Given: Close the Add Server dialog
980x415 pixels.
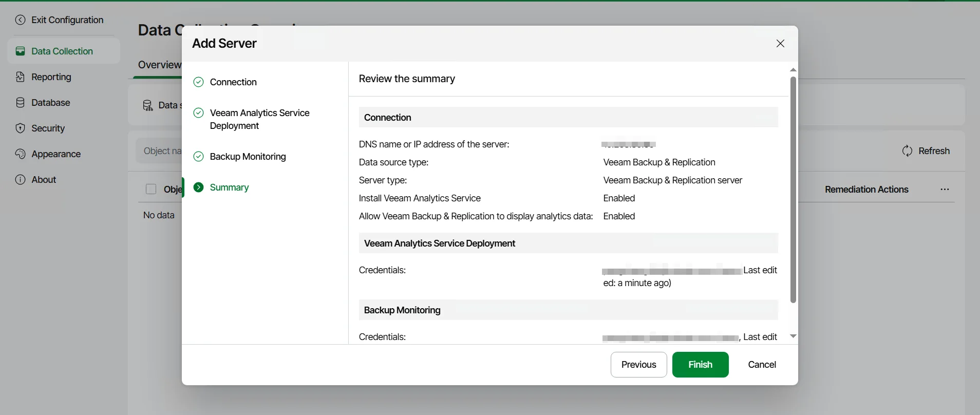Looking at the screenshot, I should 780,44.
